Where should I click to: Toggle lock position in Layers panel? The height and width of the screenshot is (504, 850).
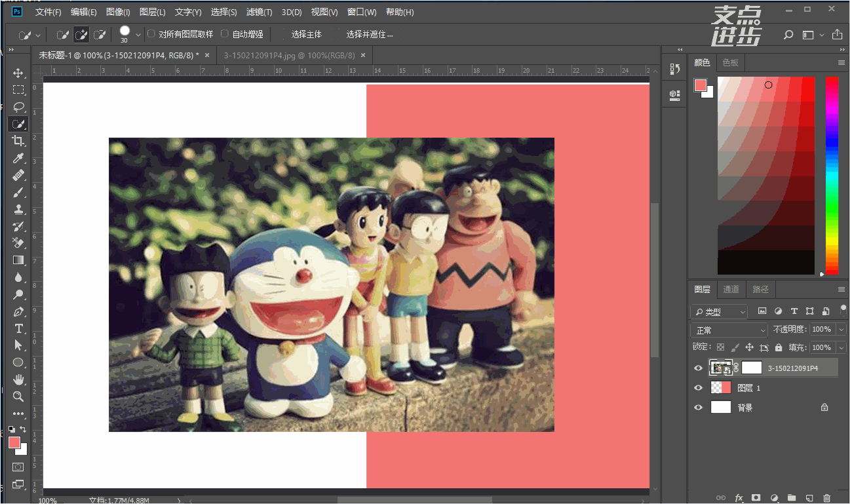pos(749,347)
